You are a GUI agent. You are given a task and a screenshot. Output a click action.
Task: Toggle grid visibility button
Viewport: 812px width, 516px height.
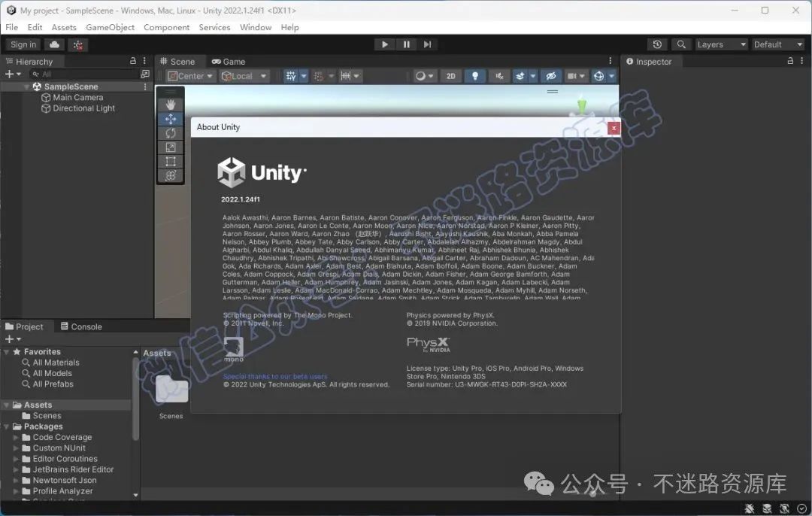(291, 76)
